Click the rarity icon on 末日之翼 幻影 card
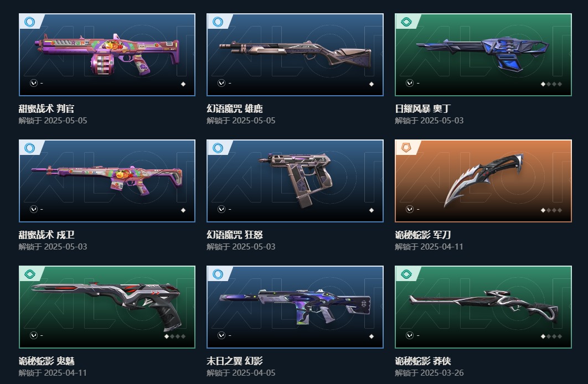Screen dimensions: 588x384 point(218,274)
